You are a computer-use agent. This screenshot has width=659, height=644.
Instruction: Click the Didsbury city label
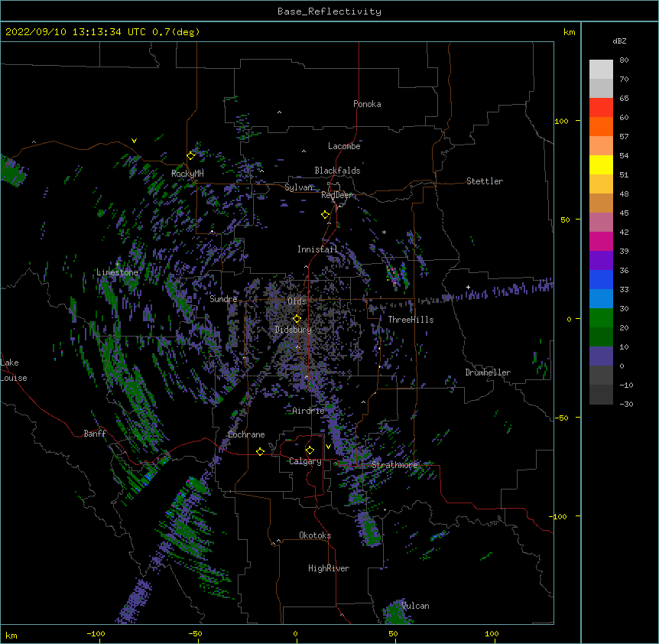pos(294,330)
